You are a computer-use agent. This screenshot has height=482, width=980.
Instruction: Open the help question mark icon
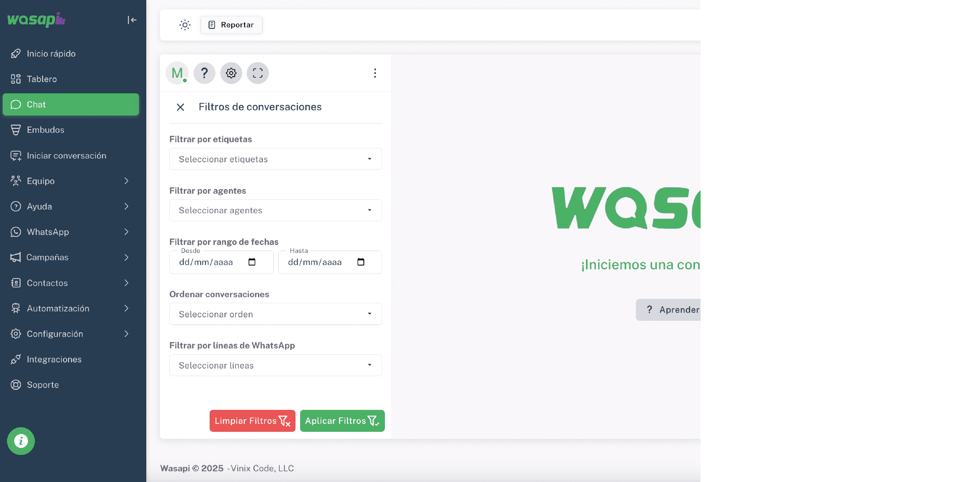click(204, 73)
